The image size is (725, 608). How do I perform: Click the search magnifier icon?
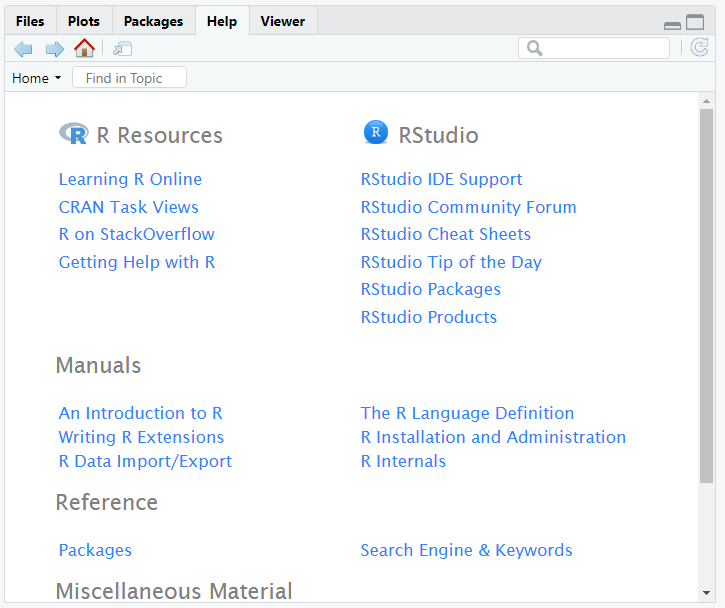(x=535, y=48)
